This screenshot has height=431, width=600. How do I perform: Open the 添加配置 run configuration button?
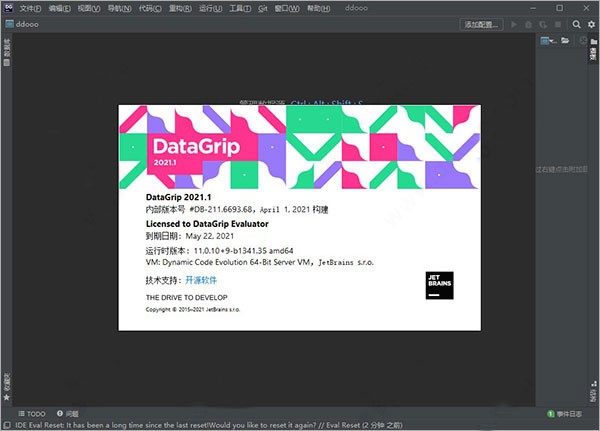pyautogui.click(x=481, y=24)
